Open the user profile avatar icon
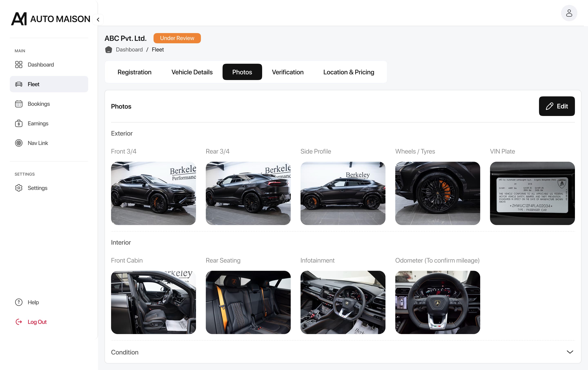The height and width of the screenshot is (370, 588). click(569, 13)
